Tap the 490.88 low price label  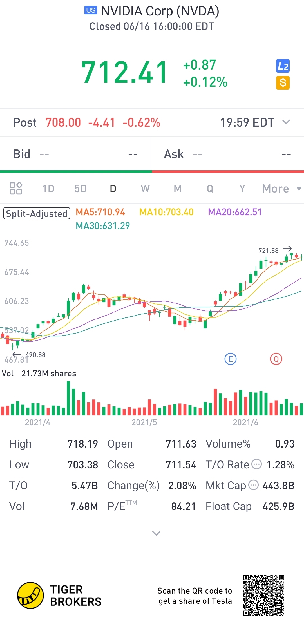tap(35, 355)
